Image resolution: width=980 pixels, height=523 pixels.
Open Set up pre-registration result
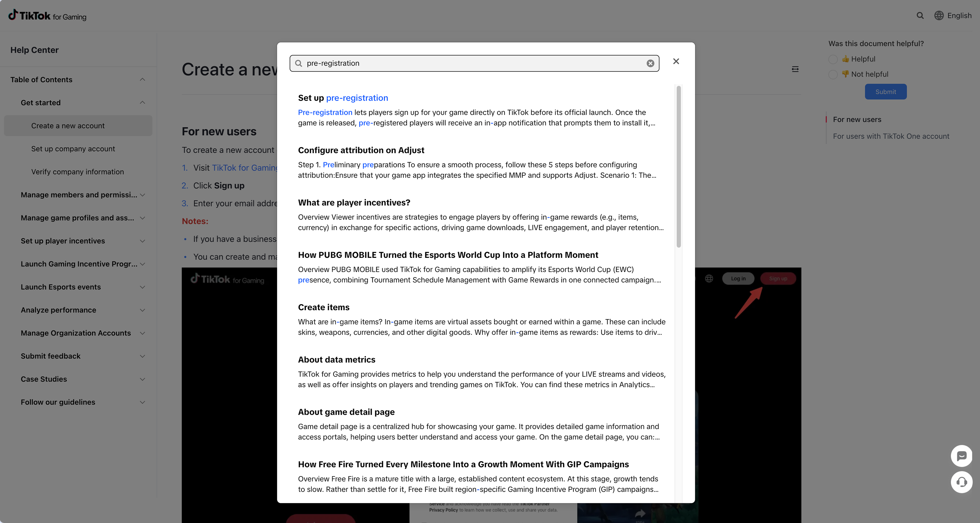pyautogui.click(x=343, y=98)
